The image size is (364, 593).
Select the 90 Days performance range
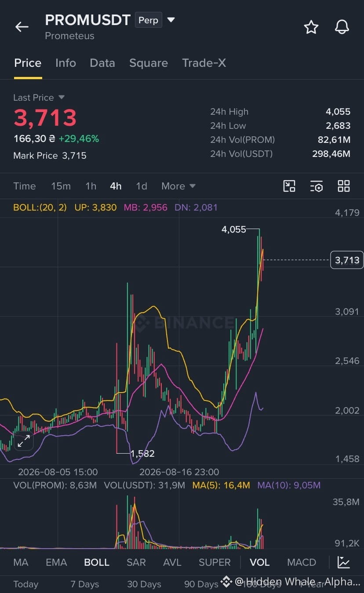point(201,584)
